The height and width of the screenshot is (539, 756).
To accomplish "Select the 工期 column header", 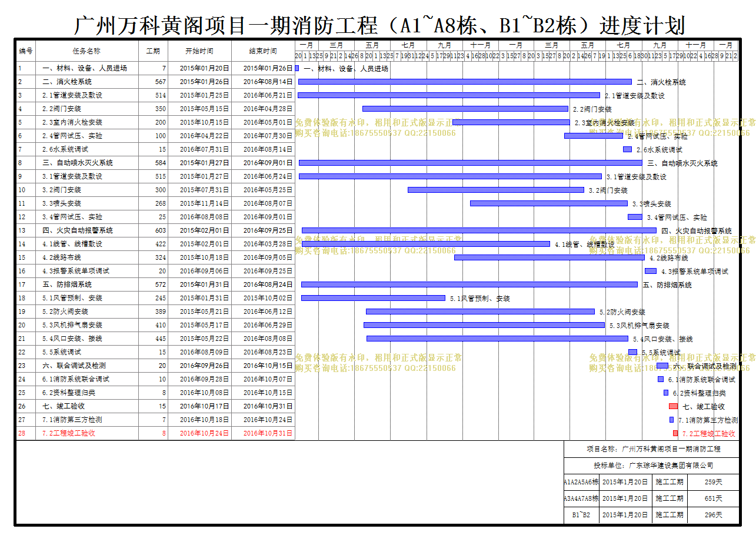I will click(x=153, y=51).
